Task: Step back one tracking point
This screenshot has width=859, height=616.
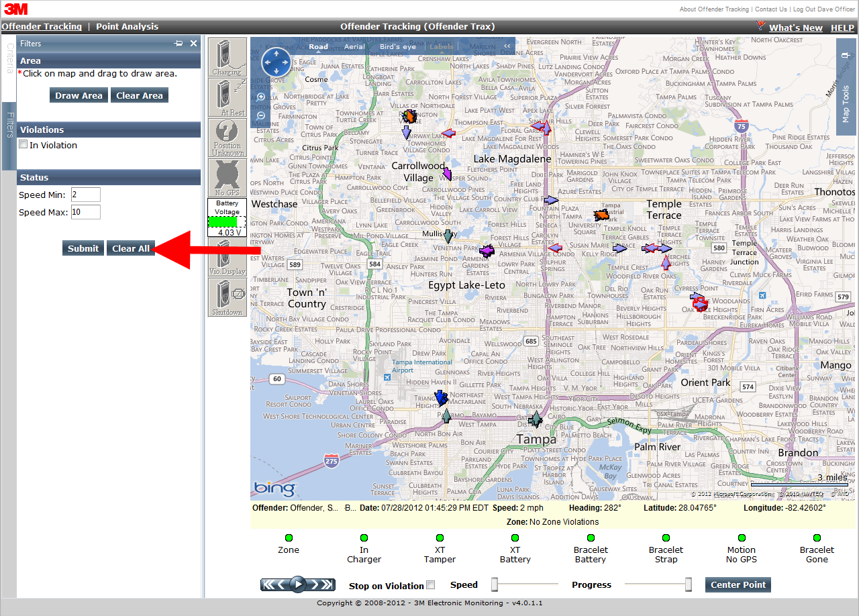Action: point(283,584)
